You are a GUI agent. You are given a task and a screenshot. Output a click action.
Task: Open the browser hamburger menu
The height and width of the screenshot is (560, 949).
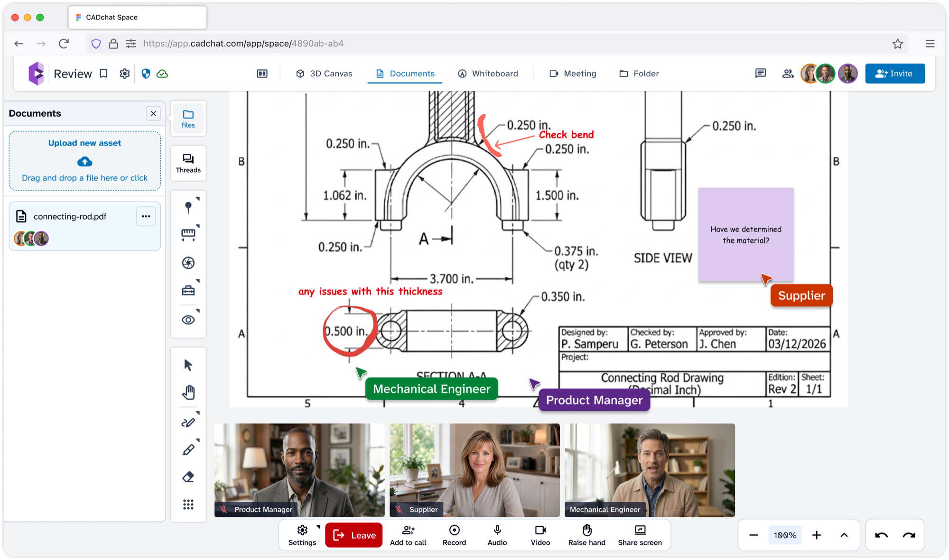click(930, 44)
